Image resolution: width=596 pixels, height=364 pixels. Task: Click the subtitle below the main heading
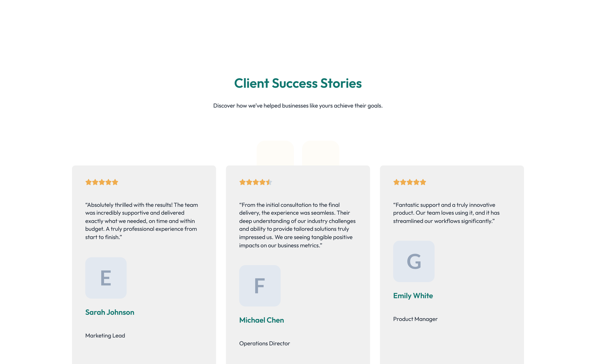[x=298, y=105]
